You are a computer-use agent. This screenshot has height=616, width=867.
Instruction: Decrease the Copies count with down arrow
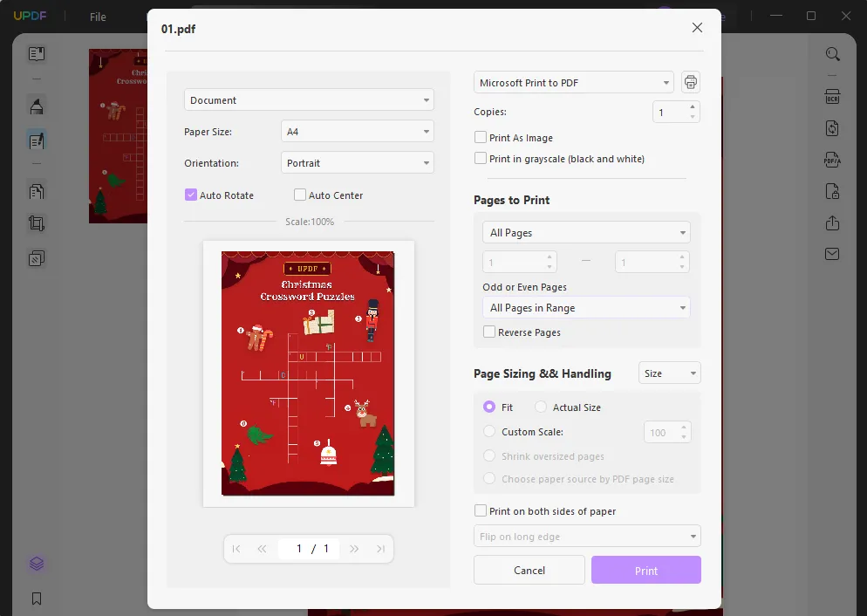pos(693,117)
